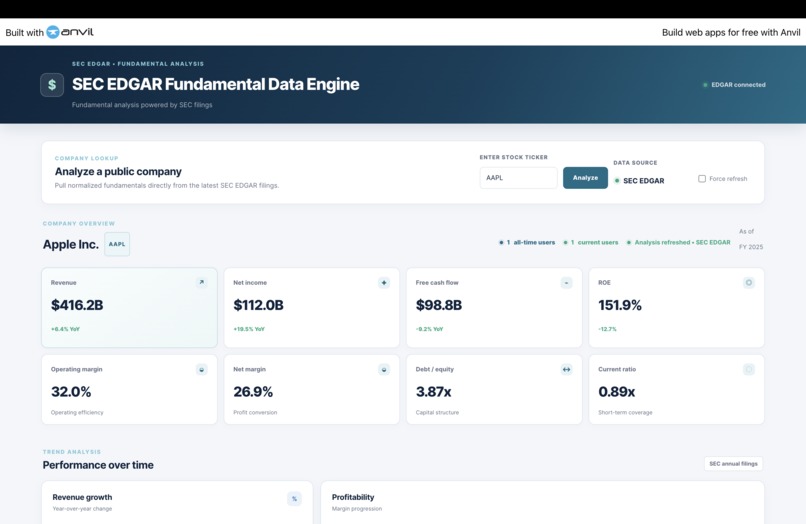Click the green dot beside SEC EDGAR data source

coord(617,180)
